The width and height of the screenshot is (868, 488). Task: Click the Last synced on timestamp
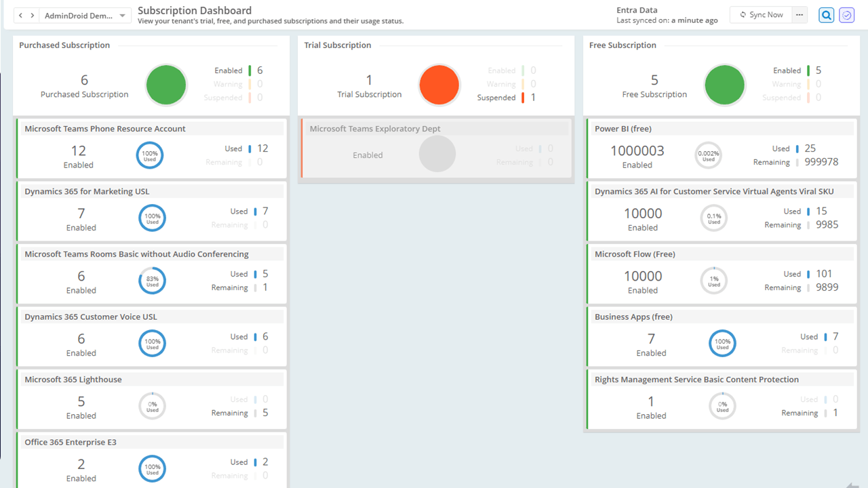coord(667,20)
